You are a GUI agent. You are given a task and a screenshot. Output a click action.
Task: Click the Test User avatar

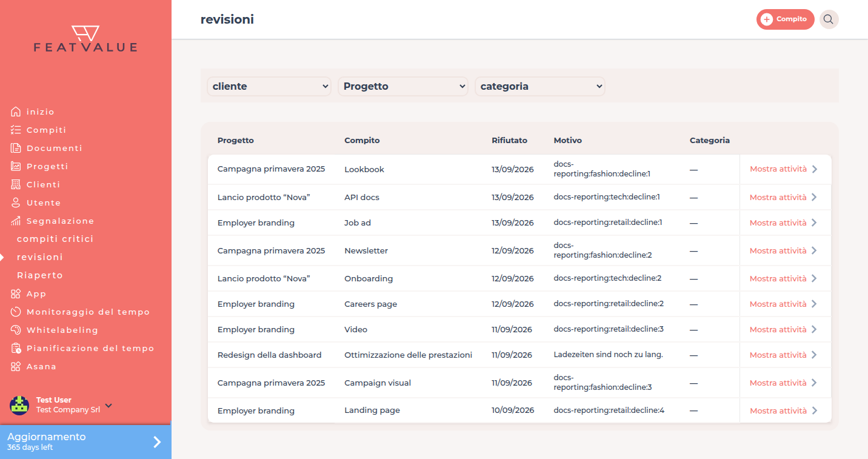(19, 405)
